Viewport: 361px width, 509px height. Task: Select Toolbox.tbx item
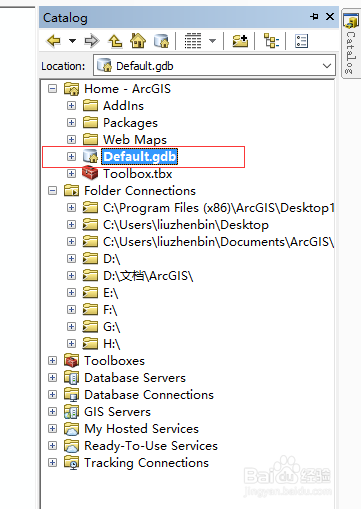tap(137, 174)
